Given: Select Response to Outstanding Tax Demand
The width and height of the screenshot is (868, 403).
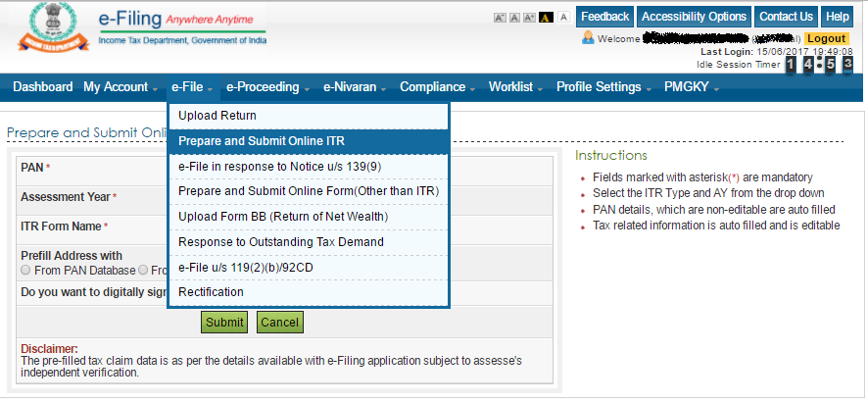Looking at the screenshot, I should tap(280, 241).
